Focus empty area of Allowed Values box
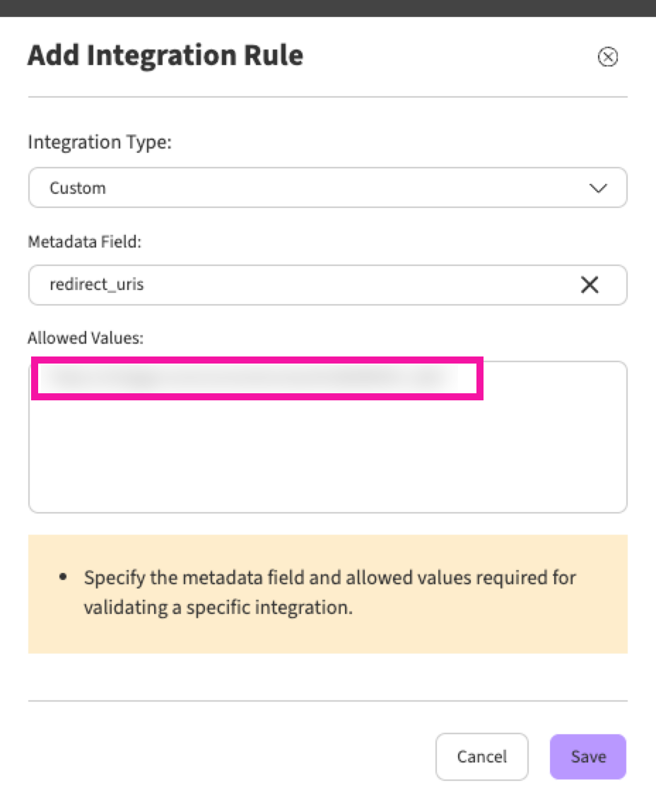This screenshot has width=656, height=812. click(x=327, y=456)
